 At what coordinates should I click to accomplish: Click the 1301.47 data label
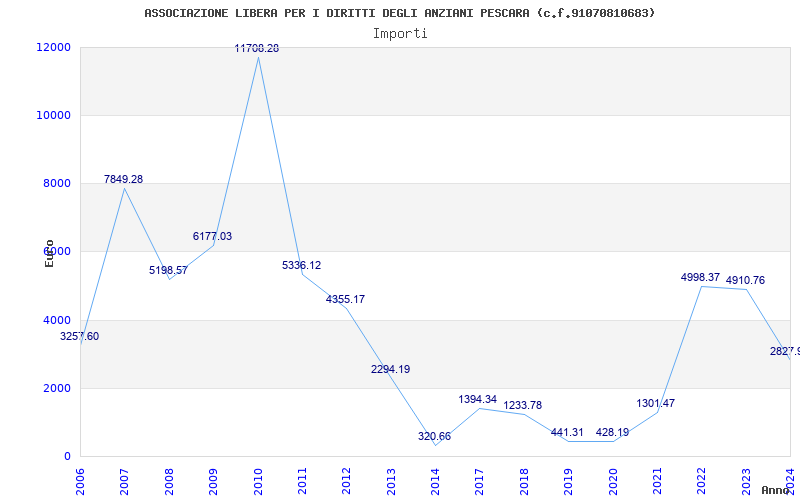click(656, 404)
